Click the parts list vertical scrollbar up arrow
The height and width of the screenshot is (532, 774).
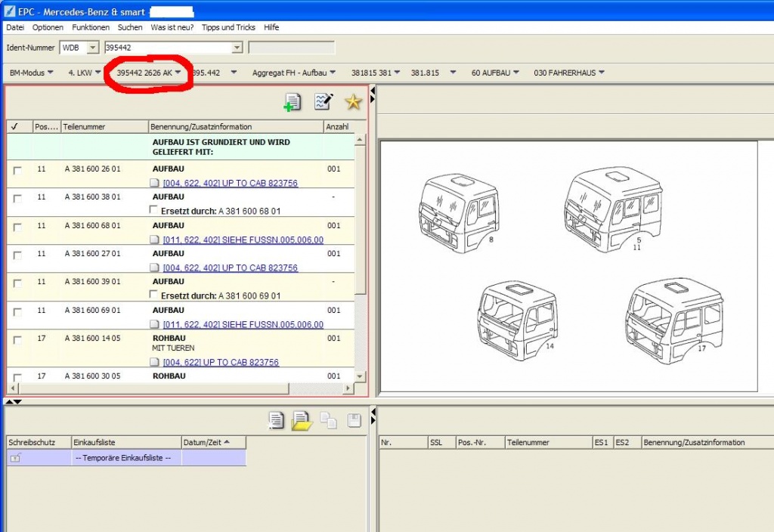[360, 140]
